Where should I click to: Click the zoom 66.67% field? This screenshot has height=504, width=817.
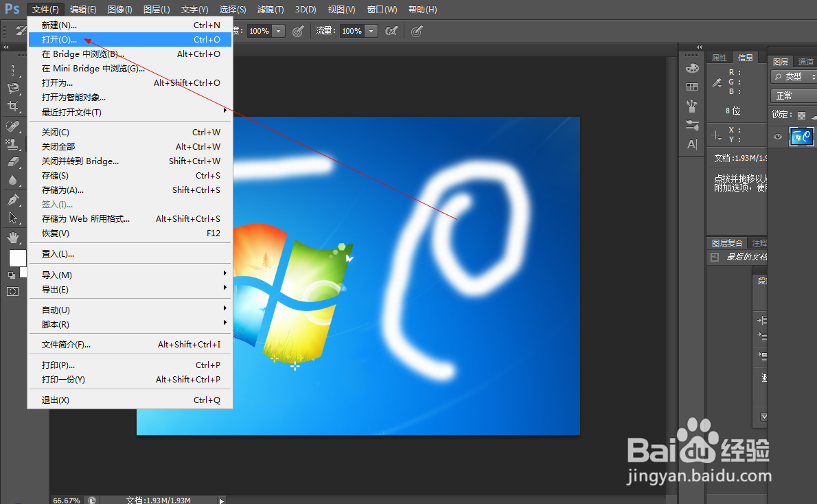67,500
